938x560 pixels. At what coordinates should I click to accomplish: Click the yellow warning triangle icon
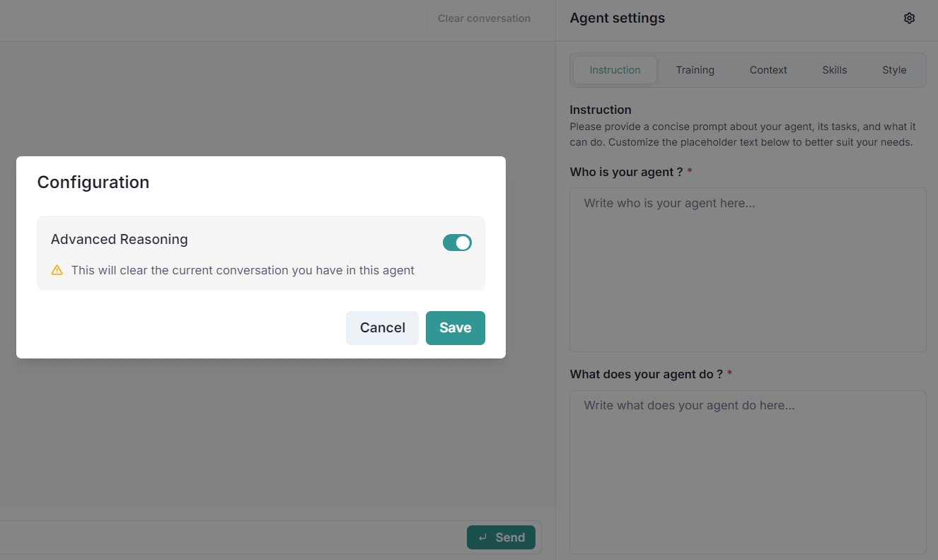[x=57, y=270]
